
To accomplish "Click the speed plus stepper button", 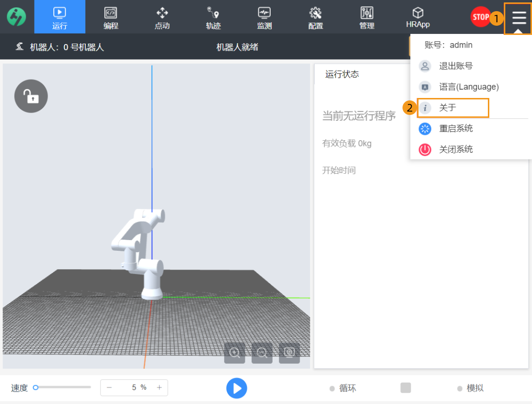I will 159,388.
